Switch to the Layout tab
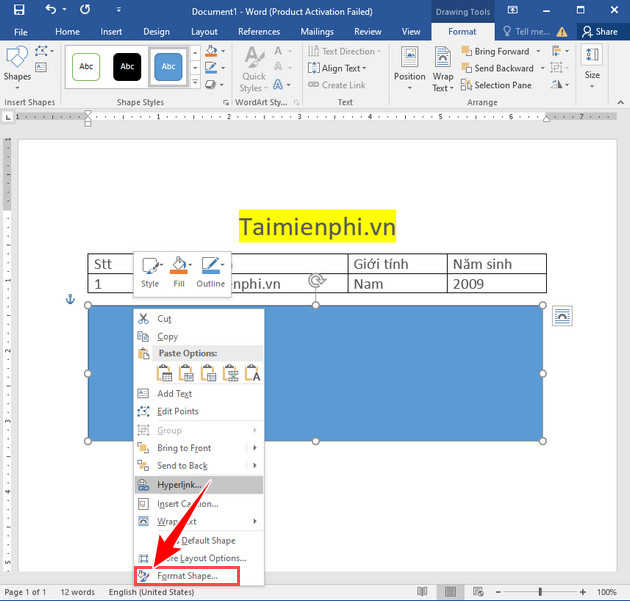 click(x=204, y=32)
